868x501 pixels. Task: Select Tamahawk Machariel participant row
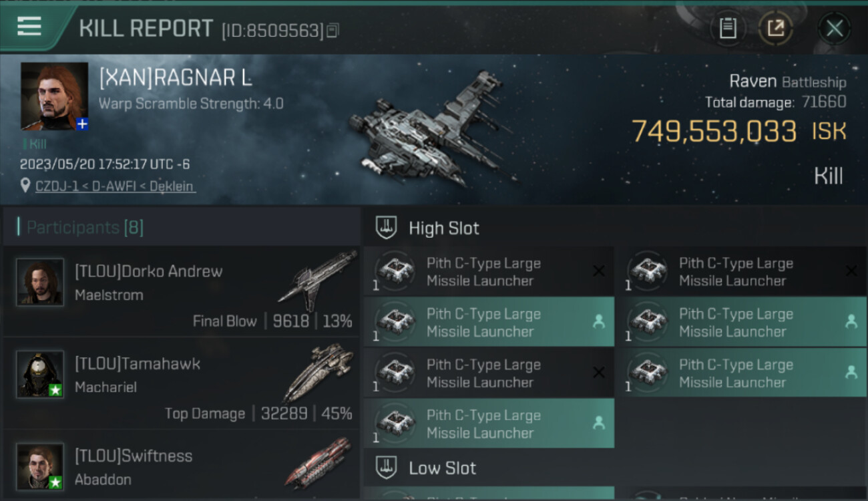coord(181,383)
